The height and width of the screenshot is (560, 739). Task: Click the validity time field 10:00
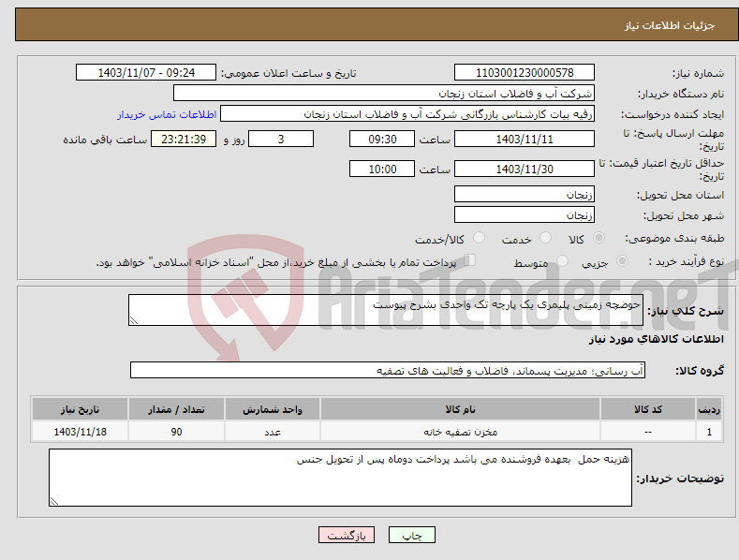pyautogui.click(x=382, y=169)
